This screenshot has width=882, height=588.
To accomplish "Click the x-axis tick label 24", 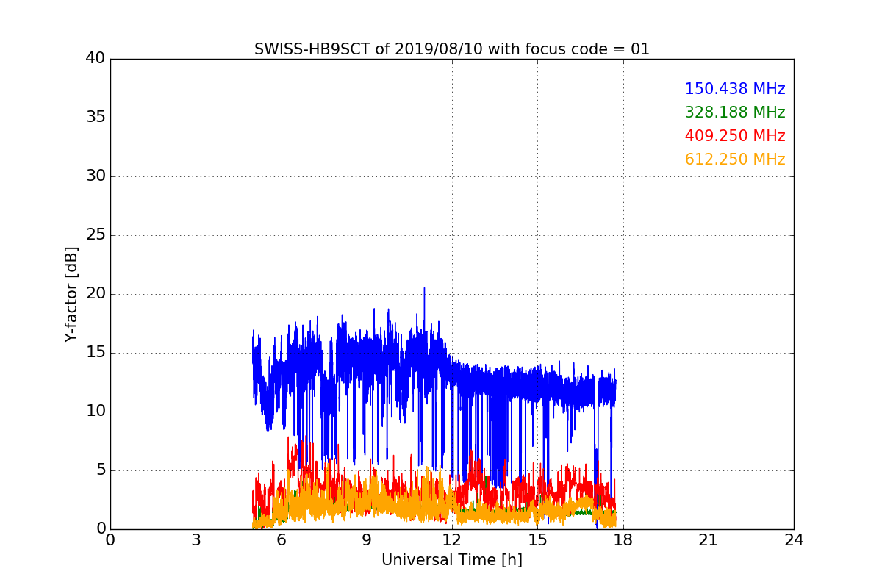I will tap(794, 540).
